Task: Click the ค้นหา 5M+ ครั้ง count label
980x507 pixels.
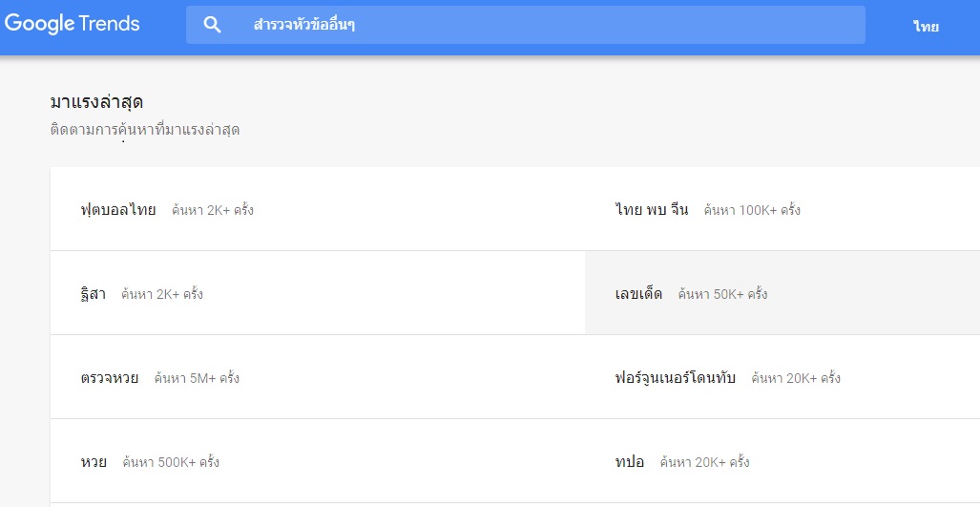Action: click(197, 378)
